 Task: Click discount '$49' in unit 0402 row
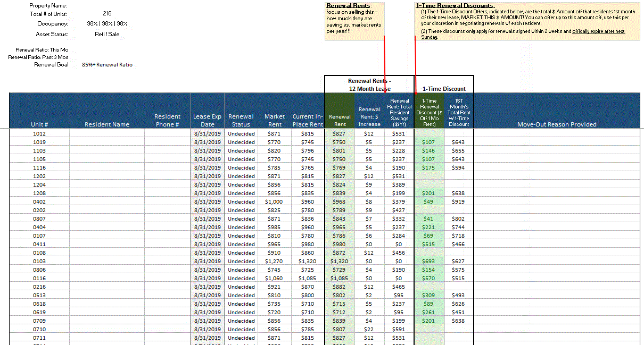[x=428, y=201]
